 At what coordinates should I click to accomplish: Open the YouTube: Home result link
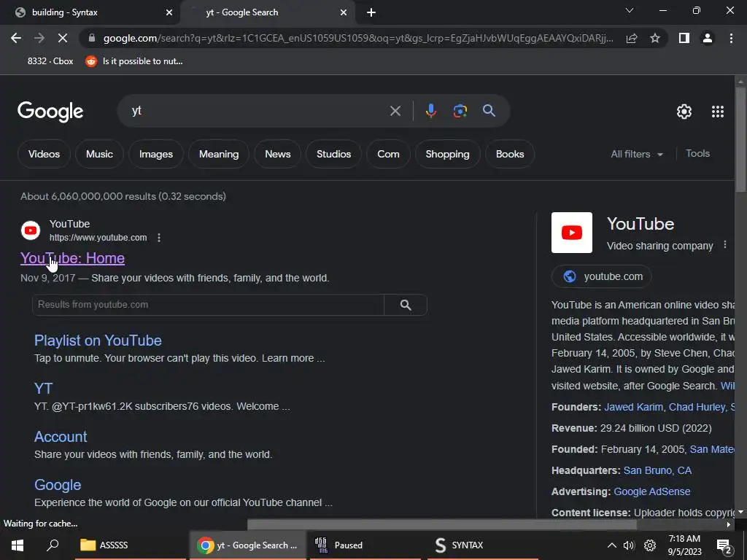(x=72, y=258)
